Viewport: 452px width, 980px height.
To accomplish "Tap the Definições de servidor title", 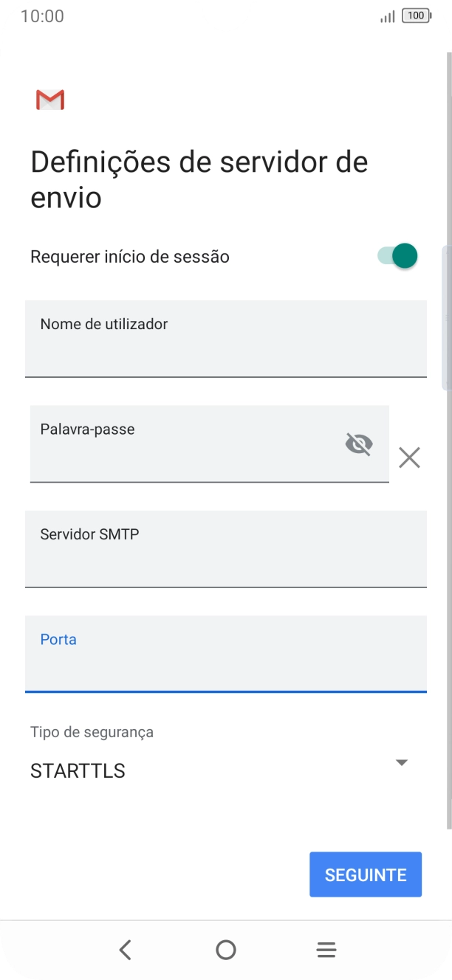I will 198,179.
